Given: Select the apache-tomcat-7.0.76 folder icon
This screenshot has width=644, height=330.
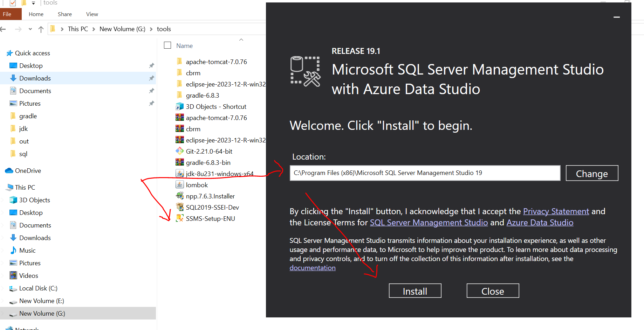Looking at the screenshot, I should pyautogui.click(x=180, y=62).
